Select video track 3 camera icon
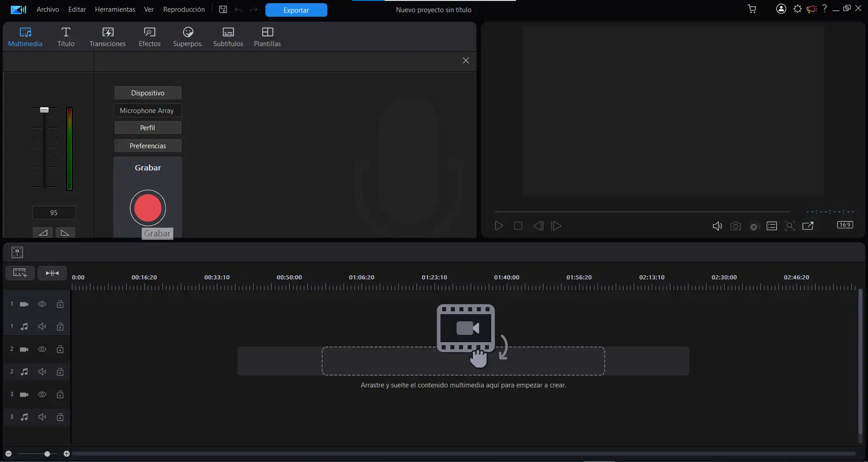Image resolution: width=868 pixels, height=462 pixels. [24, 395]
